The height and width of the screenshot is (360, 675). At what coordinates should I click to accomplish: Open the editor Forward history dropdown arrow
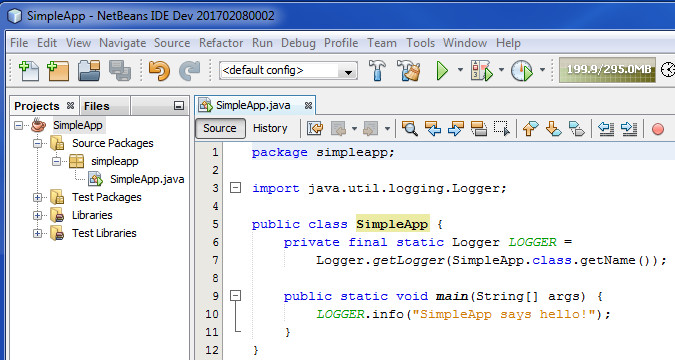pos(387,128)
